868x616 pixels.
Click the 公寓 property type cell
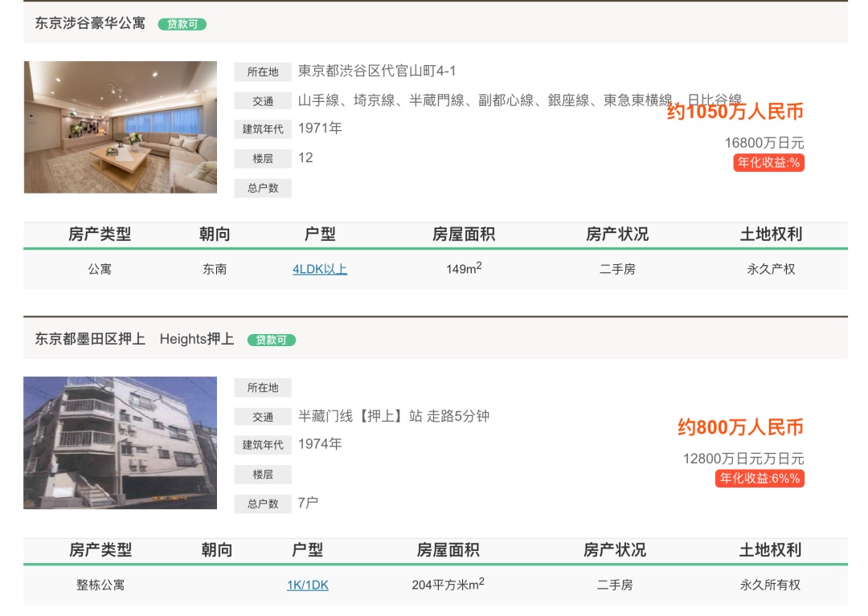tap(100, 269)
